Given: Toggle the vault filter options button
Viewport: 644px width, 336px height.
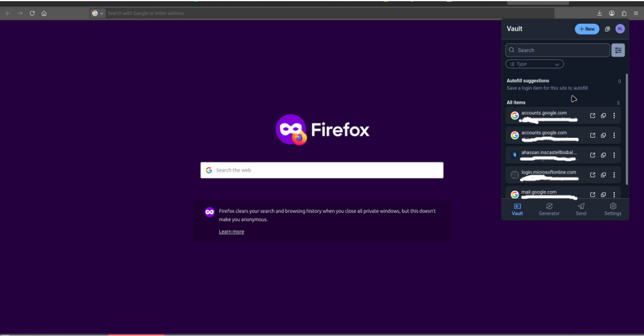Looking at the screenshot, I should 618,50.
